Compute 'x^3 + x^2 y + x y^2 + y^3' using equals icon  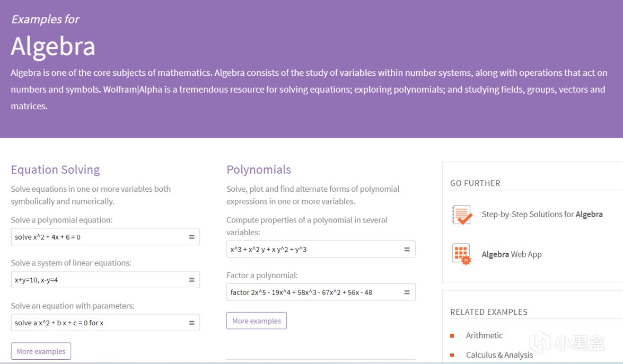(x=407, y=249)
